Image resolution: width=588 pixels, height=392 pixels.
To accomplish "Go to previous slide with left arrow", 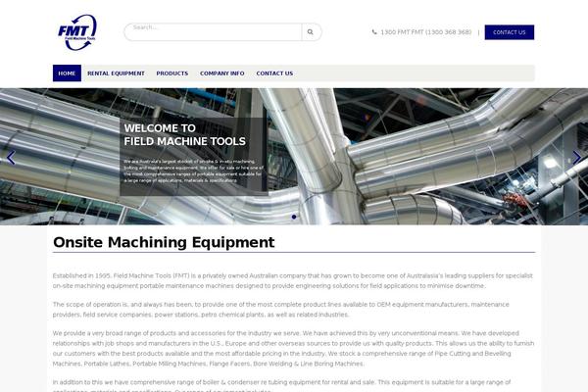I will coord(11,158).
